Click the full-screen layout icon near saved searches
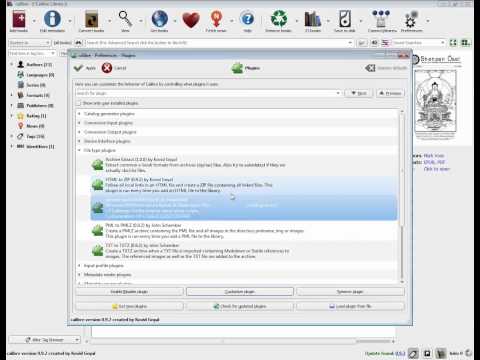Screen dimensions: 480x360 point(453,43)
